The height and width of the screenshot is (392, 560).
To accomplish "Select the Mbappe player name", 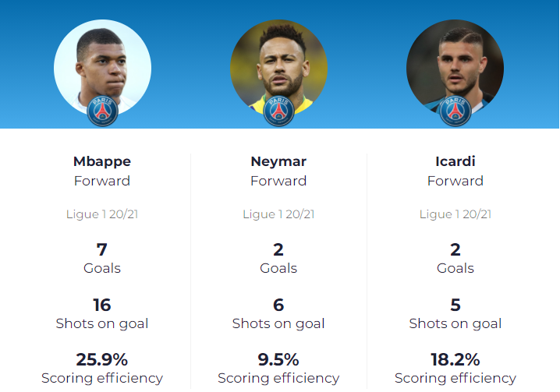I will click(x=102, y=161).
